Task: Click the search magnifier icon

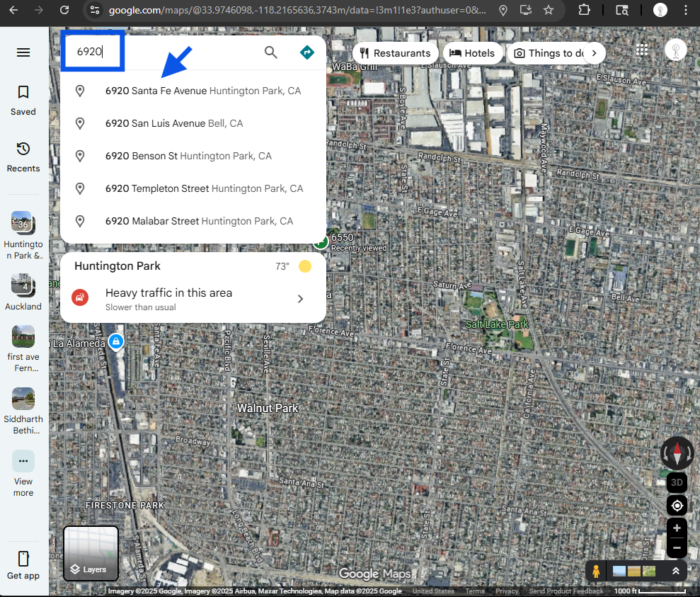Action: point(271,52)
